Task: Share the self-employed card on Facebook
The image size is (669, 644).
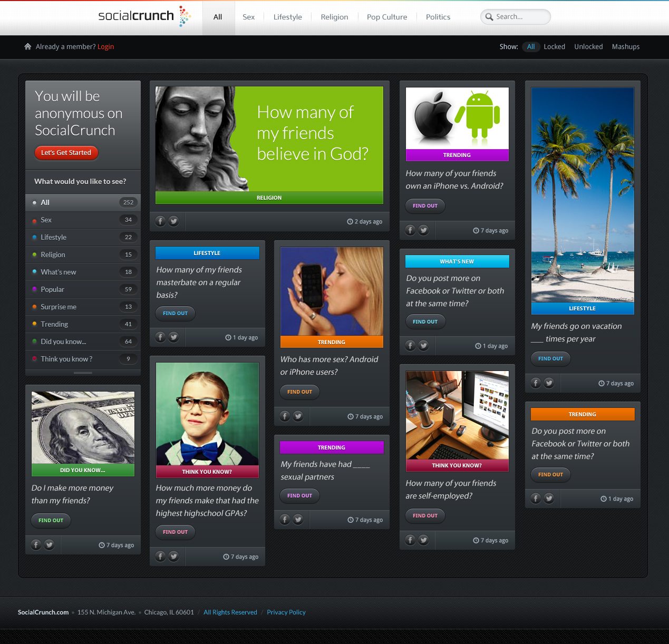Action: [411, 540]
